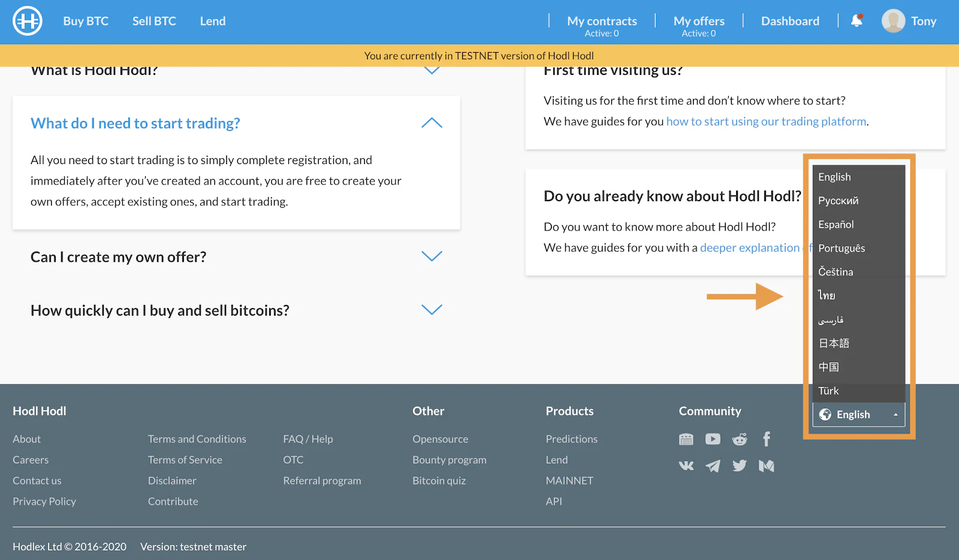Image resolution: width=959 pixels, height=560 pixels.
Task: Open the Reddit community icon
Action: (x=740, y=439)
